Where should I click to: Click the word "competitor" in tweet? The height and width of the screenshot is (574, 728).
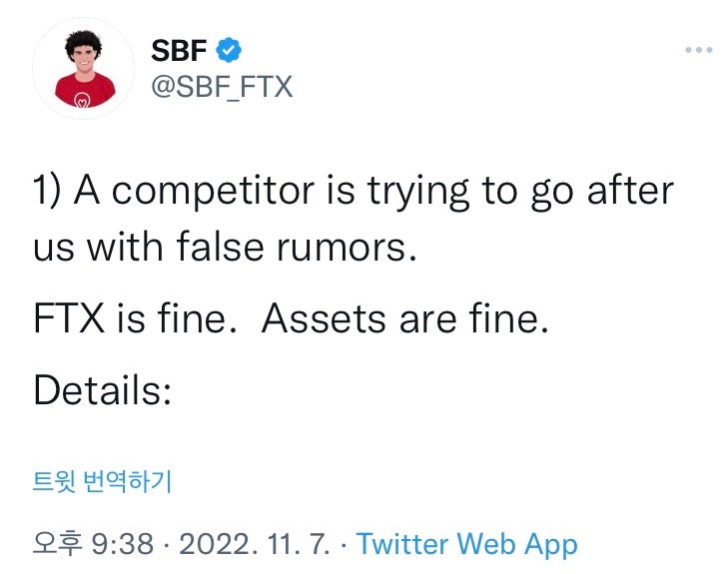tap(213, 192)
